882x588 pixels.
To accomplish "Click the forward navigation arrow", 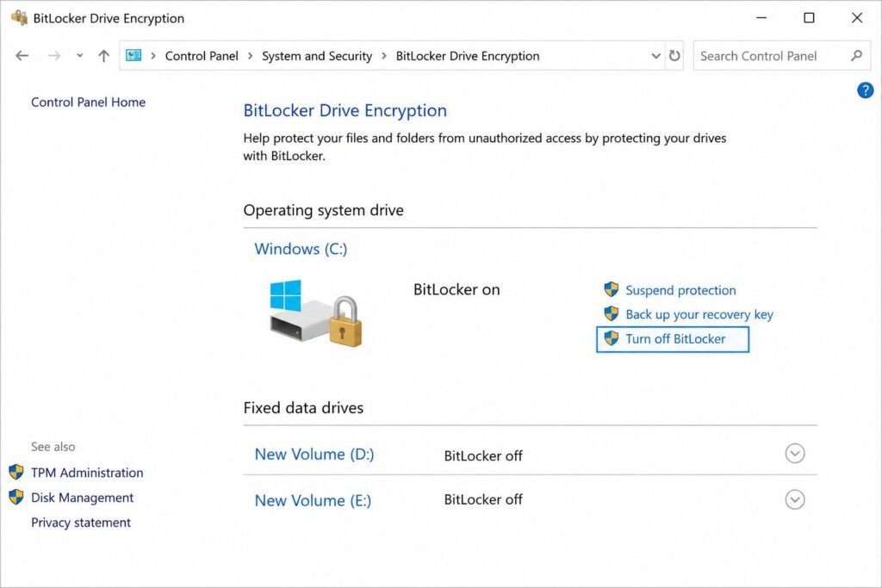I will pos(54,56).
